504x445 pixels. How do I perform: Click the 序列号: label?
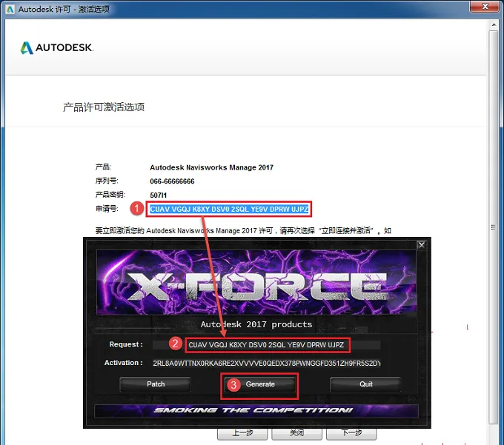point(107,181)
